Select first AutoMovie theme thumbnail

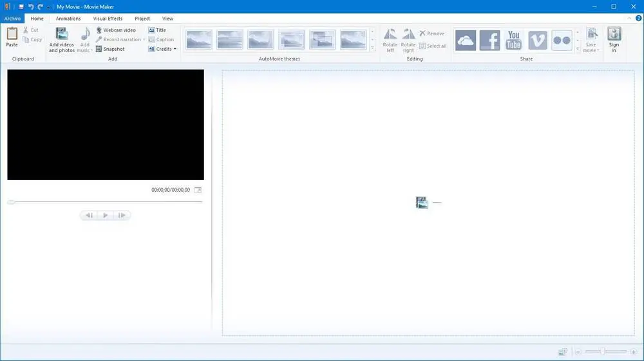click(199, 40)
